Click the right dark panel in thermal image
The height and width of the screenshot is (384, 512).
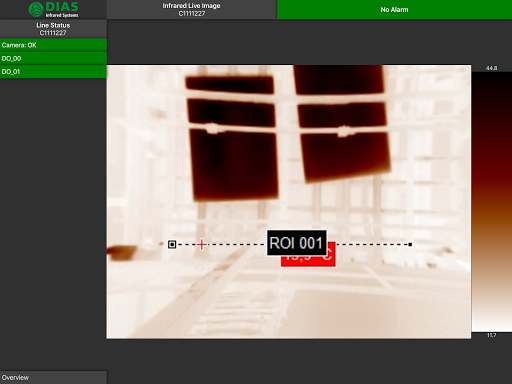click(x=342, y=123)
